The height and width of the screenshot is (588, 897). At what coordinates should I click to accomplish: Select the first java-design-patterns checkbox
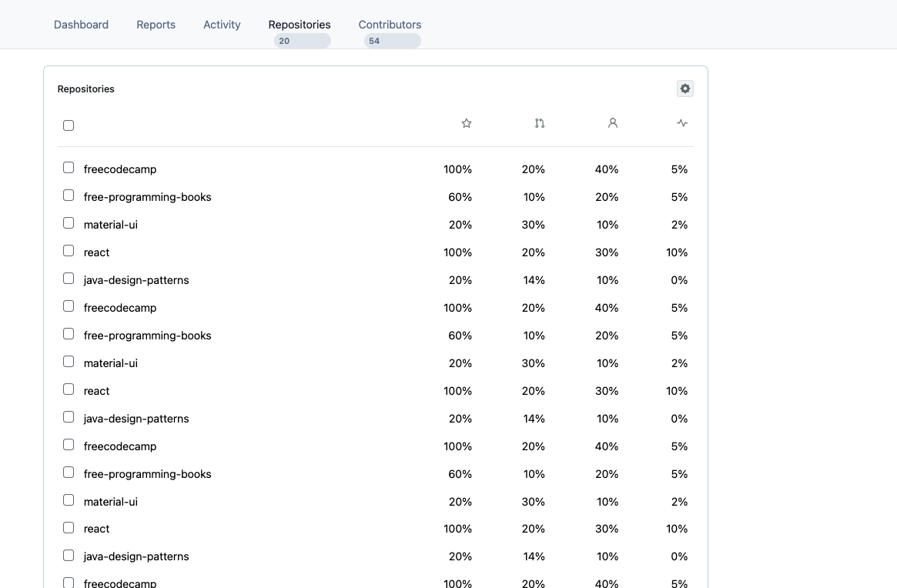69,279
